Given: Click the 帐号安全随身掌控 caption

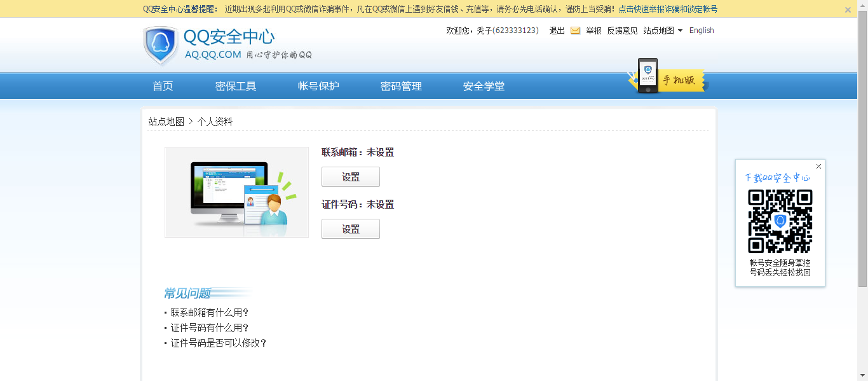Looking at the screenshot, I should [x=780, y=263].
